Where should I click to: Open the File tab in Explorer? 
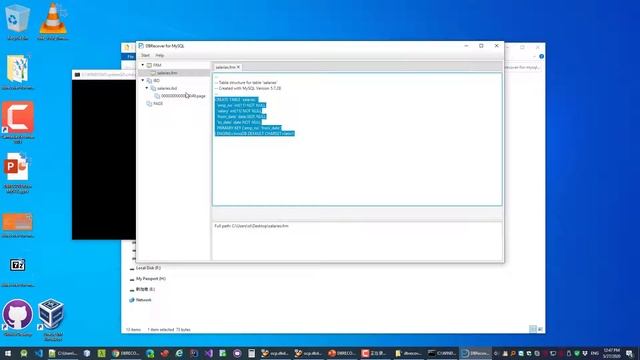coord(130,56)
